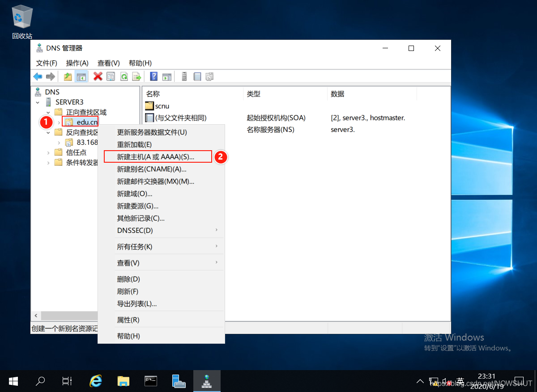This screenshot has width=537, height=392.
Task: Select the scnu record in the list
Action: pos(160,106)
